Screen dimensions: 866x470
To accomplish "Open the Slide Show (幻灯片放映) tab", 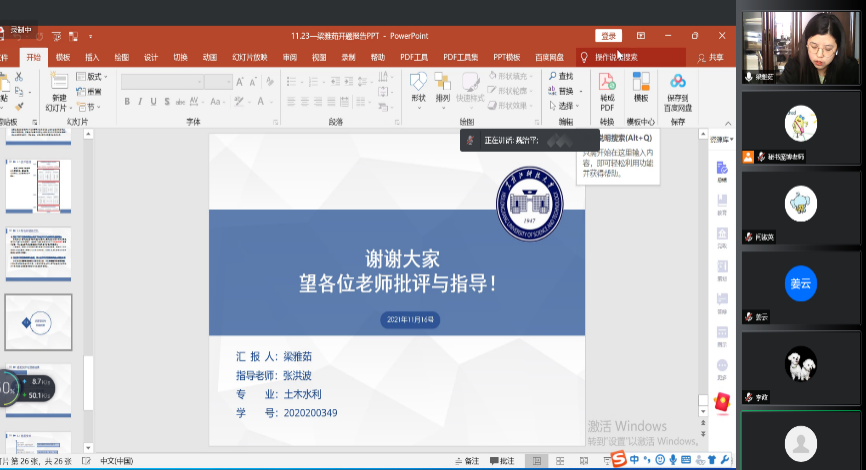I will click(x=249, y=57).
